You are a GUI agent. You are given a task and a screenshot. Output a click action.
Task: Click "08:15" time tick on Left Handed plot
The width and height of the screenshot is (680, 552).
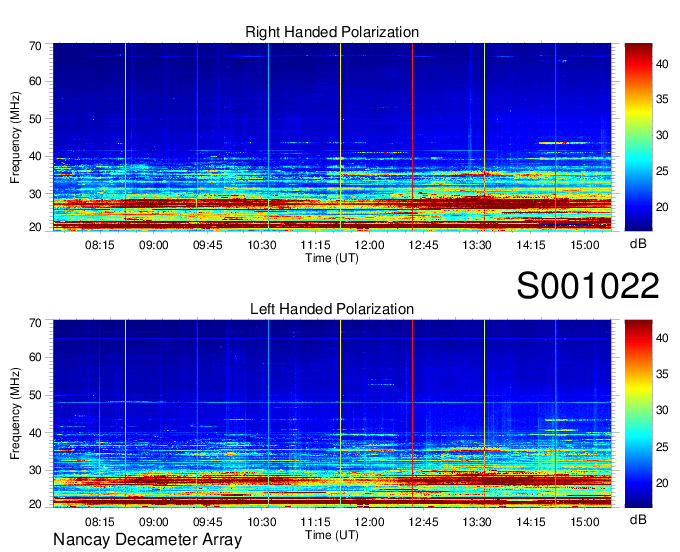coord(100,522)
